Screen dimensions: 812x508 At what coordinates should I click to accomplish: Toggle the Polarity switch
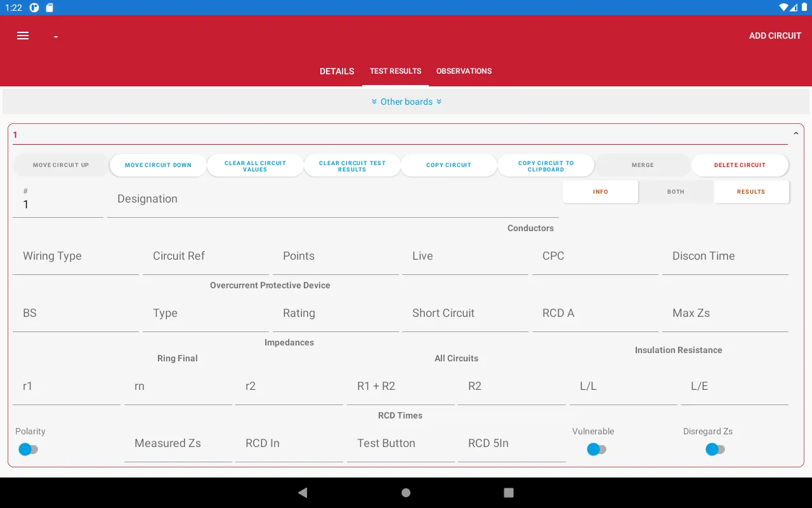[29, 449]
